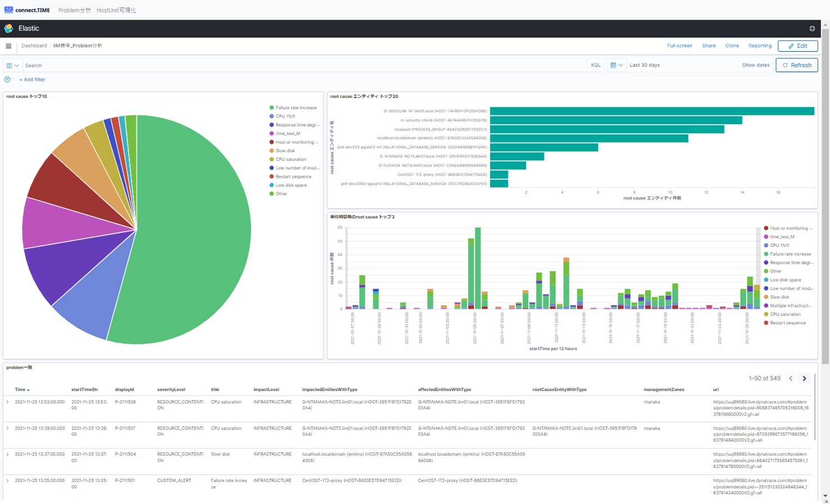Expand the first table row P-2111508

click(7, 402)
